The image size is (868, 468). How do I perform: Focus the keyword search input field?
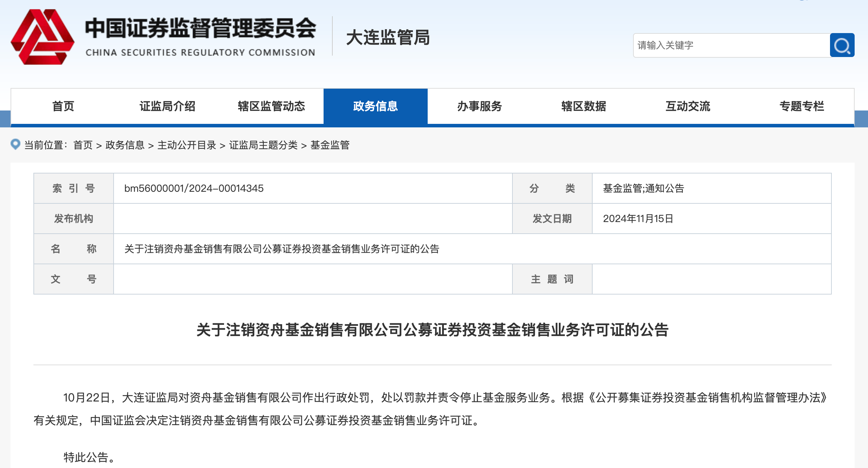tap(732, 45)
